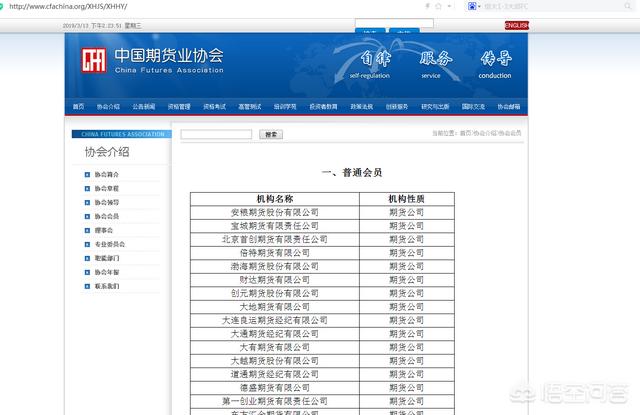Open 协会简介 in the sidebar
The height and width of the screenshot is (415, 640).
pos(107,174)
